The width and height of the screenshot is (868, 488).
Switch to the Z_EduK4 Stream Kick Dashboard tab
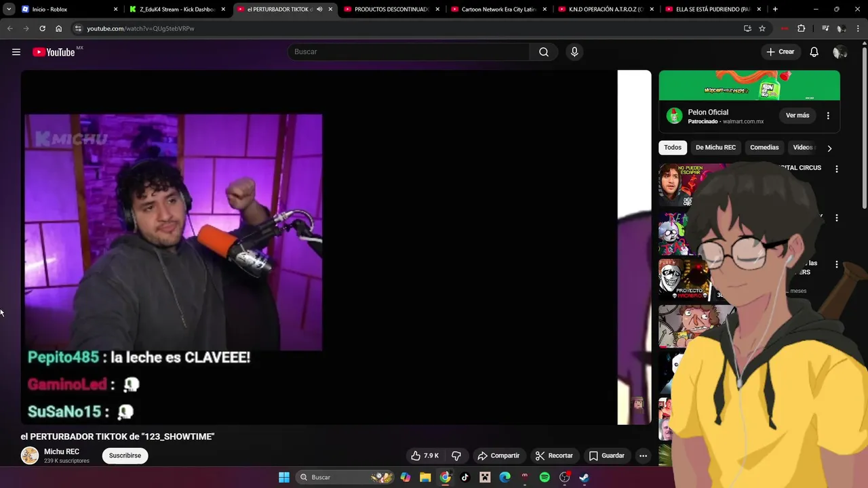(x=176, y=9)
